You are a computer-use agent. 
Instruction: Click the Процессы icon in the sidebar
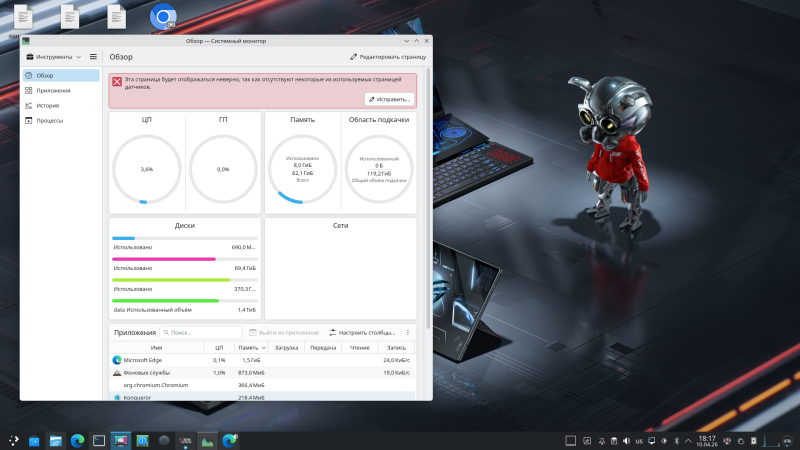point(28,120)
